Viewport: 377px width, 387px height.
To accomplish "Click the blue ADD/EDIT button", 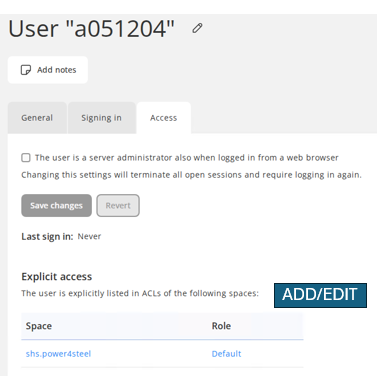I will point(320,295).
